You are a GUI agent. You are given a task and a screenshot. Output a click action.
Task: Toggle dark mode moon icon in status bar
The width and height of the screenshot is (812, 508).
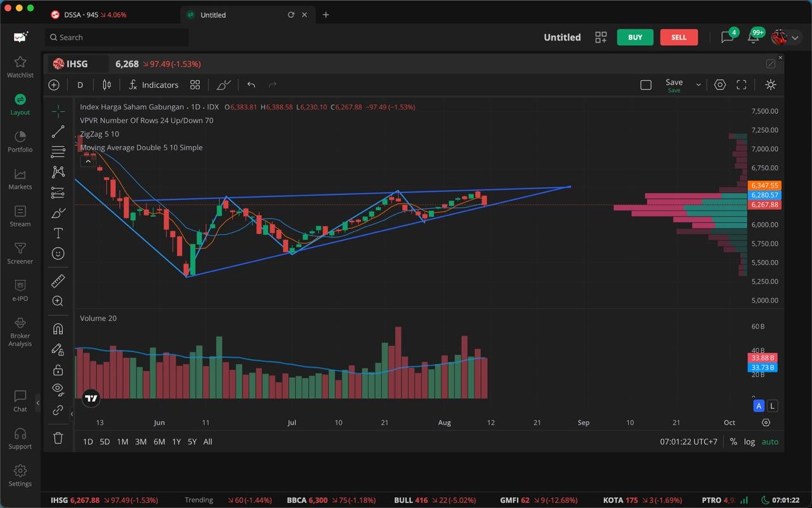pos(765,500)
